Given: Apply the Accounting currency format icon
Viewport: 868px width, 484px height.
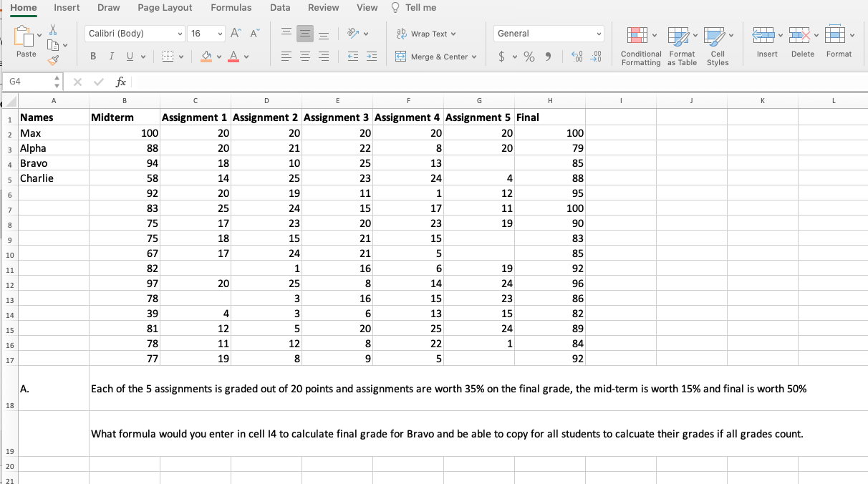Looking at the screenshot, I should pos(501,57).
